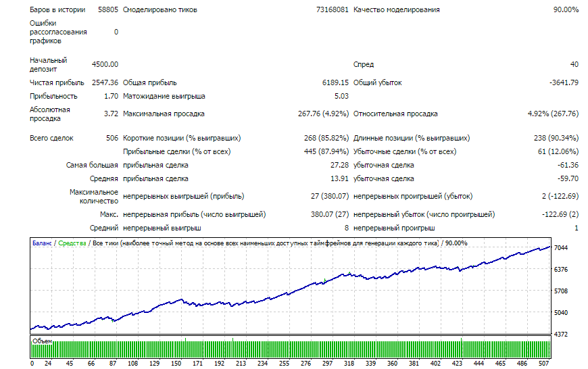The height and width of the screenshot is (369, 588).
Task: Click the X-axis trade number 24
Action: click(x=48, y=364)
